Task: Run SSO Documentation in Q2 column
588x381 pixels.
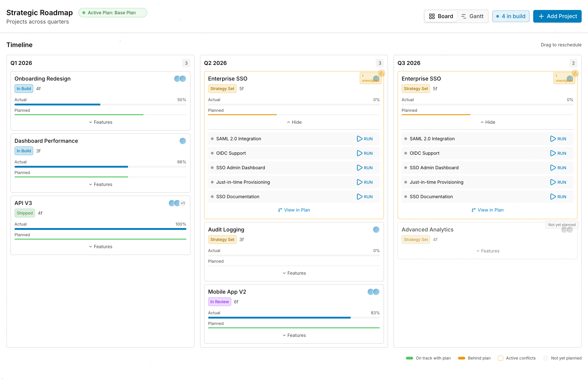Action: pyautogui.click(x=365, y=197)
